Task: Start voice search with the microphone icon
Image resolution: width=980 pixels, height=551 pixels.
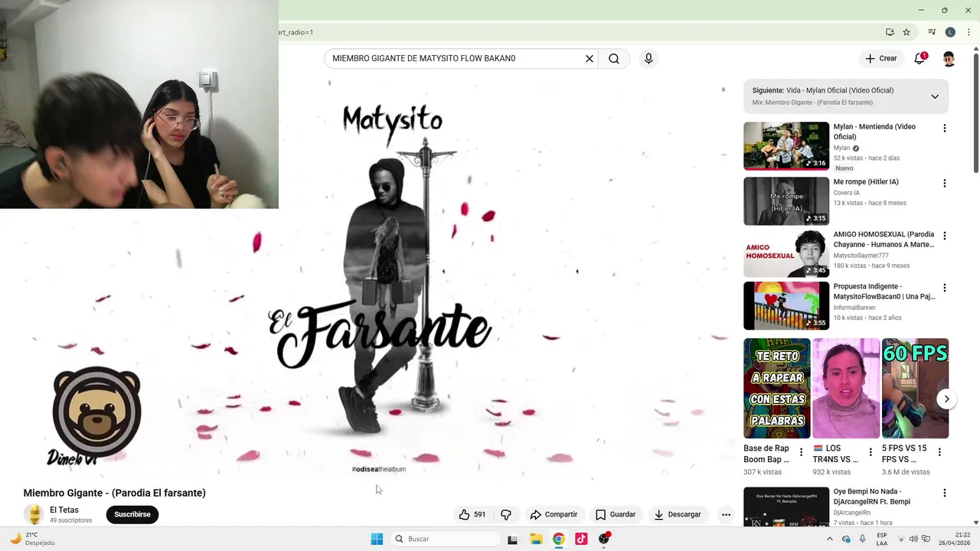Action: tap(648, 59)
